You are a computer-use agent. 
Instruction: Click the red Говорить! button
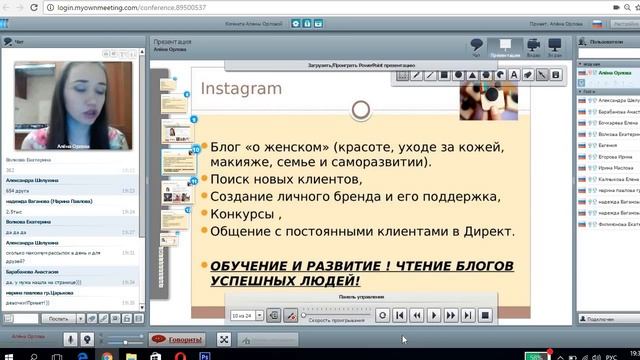click(178, 340)
